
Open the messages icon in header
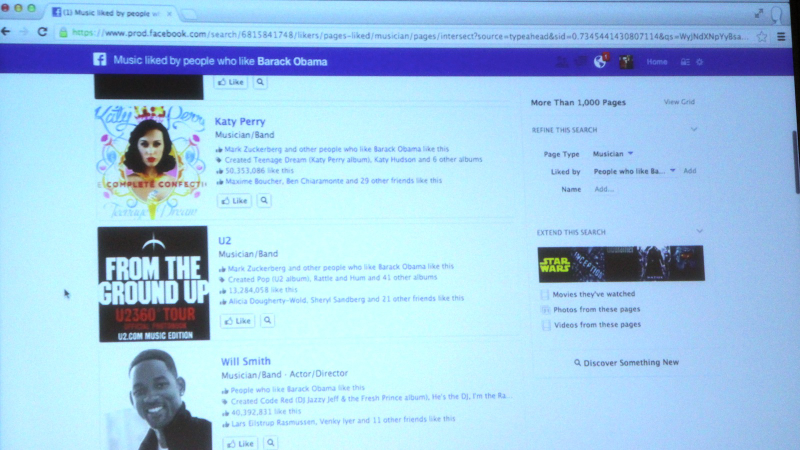pos(581,62)
